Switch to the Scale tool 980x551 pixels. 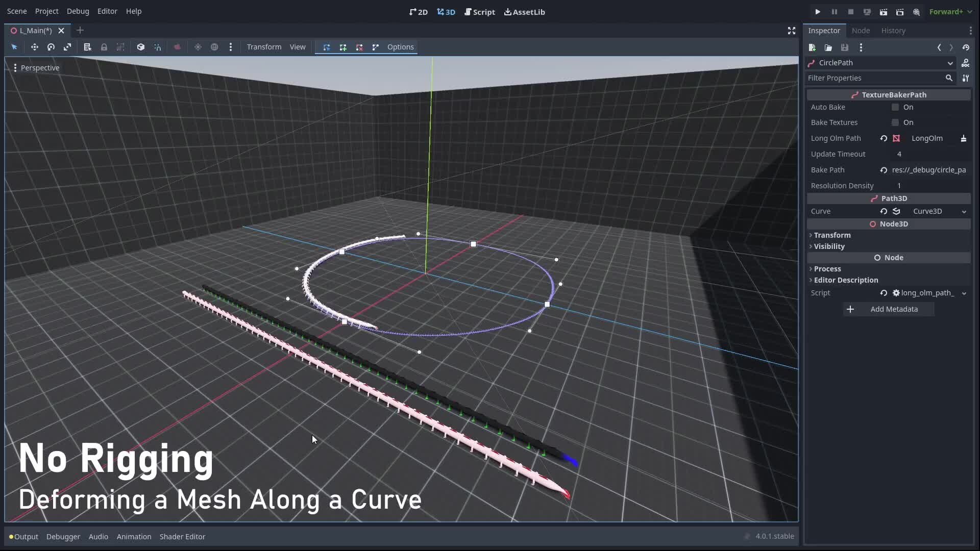click(x=67, y=47)
